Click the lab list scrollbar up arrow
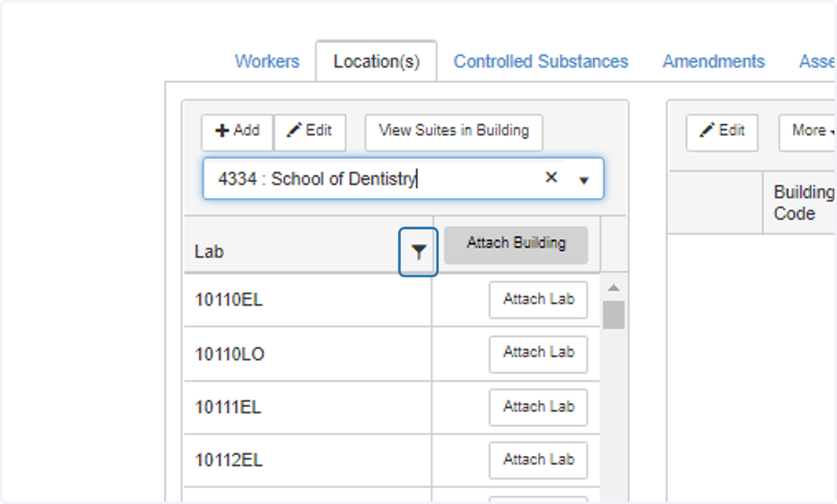 coord(614,288)
